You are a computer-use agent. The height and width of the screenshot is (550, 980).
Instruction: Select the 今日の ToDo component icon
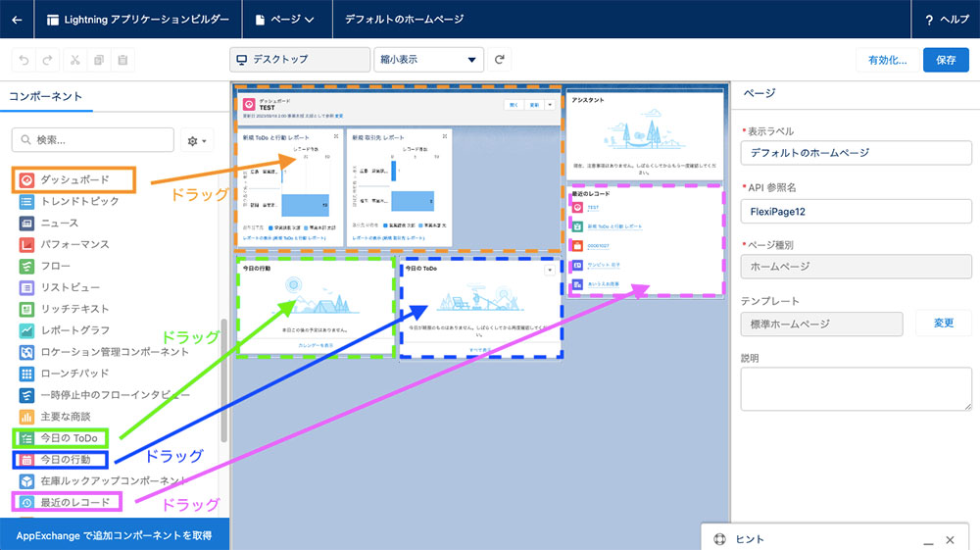tap(26, 438)
